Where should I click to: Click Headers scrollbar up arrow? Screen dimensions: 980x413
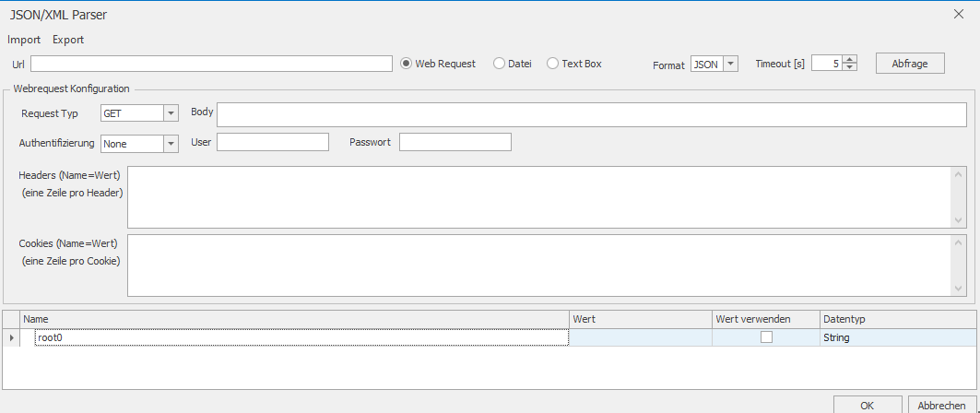pos(958,173)
